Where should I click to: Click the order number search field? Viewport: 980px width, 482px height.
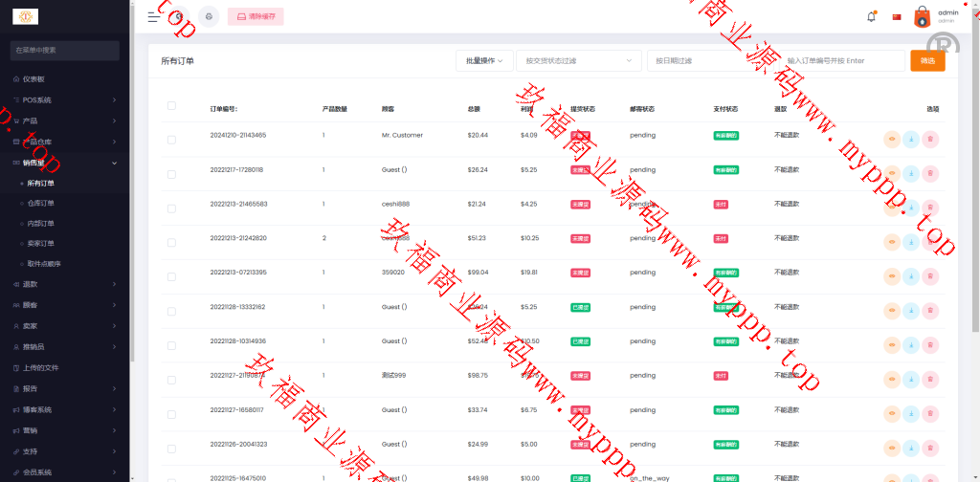pyautogui.click(x=840, y=60)
